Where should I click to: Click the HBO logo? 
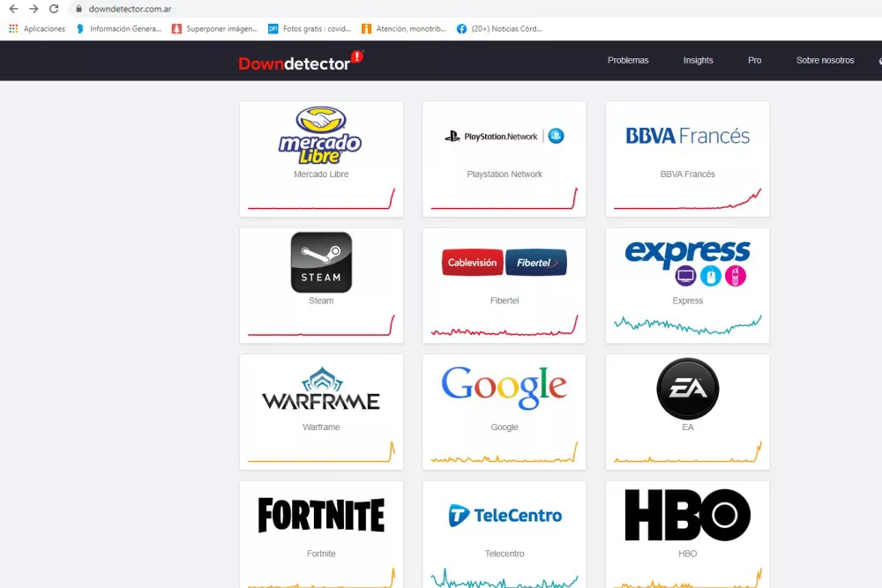pos(687,515)
